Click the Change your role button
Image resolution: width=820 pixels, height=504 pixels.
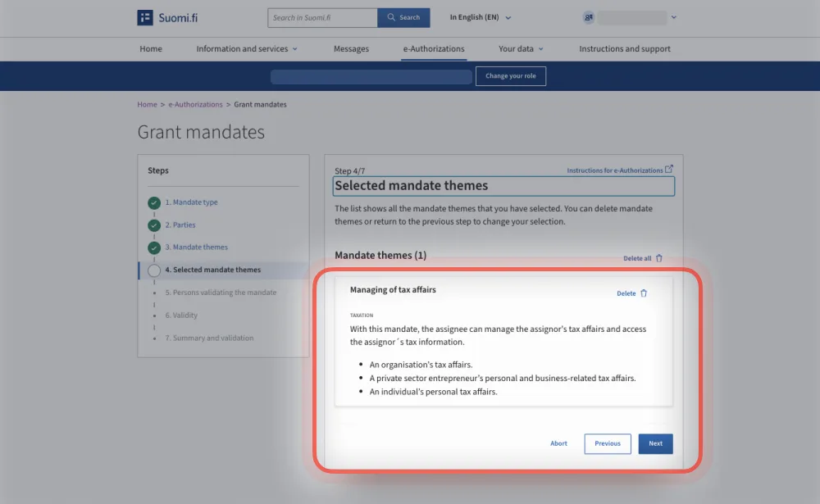point(510,76)
